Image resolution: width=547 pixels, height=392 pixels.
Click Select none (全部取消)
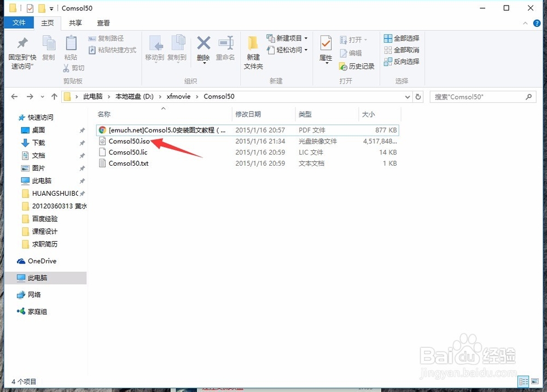(x=401, y=50)
